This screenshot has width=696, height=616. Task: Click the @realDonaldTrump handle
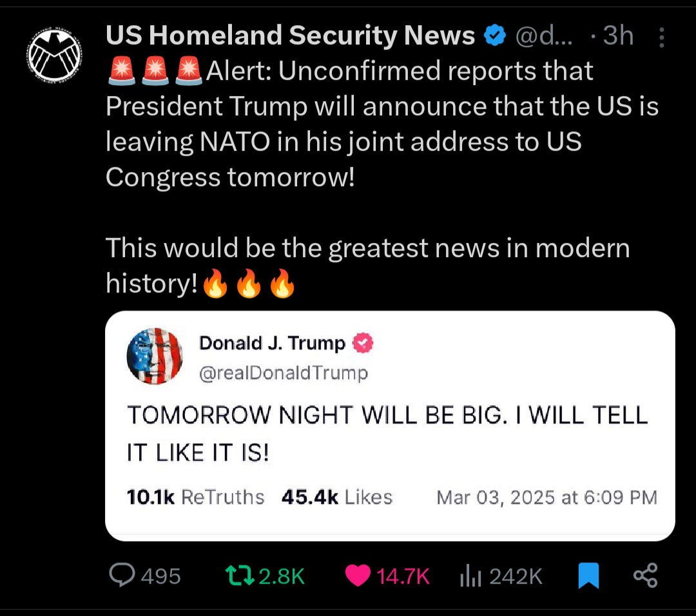click(284, 372)
